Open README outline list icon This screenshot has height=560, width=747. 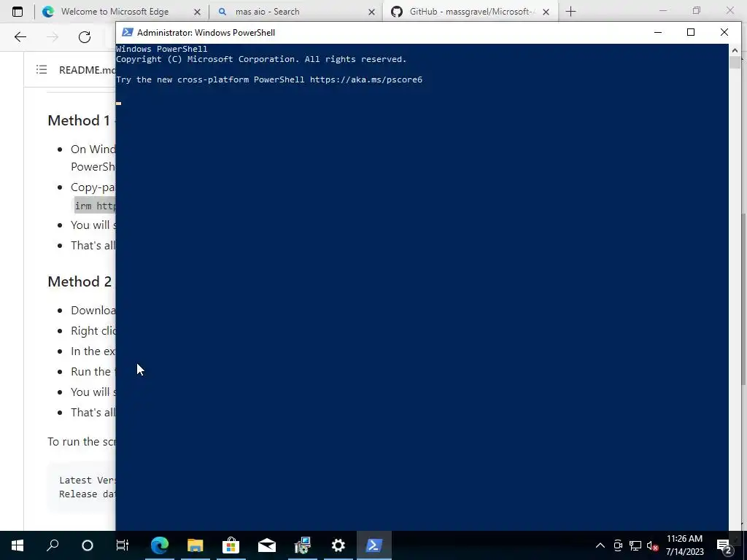[42, 69]
